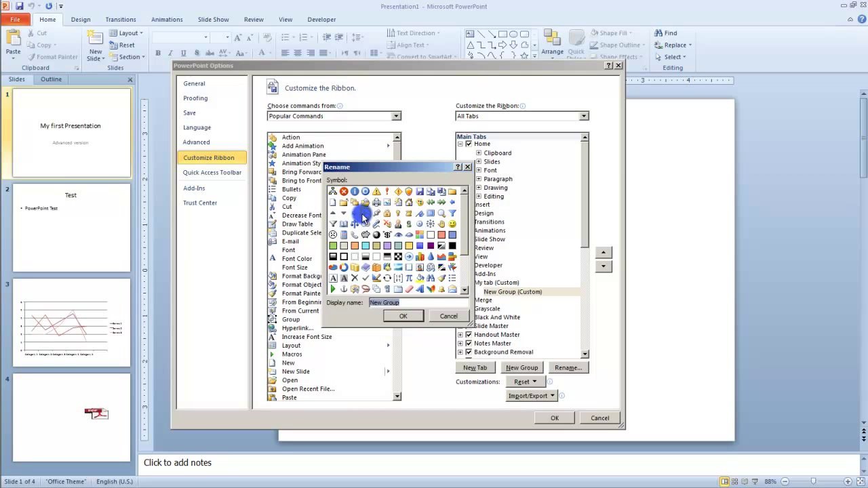Pick the blue info symbol

point(355,191)
